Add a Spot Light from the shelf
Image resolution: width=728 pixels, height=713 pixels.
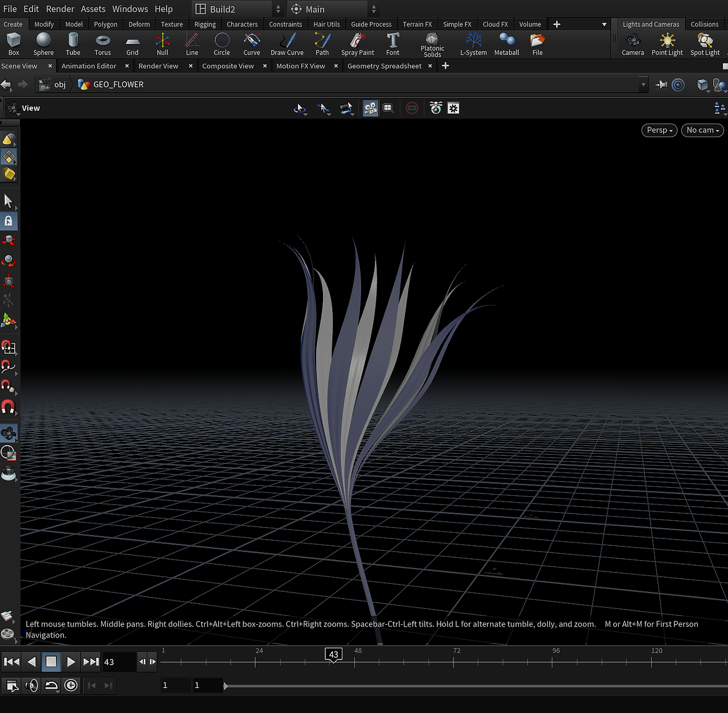pyautogui.click(x=705, y=44)
